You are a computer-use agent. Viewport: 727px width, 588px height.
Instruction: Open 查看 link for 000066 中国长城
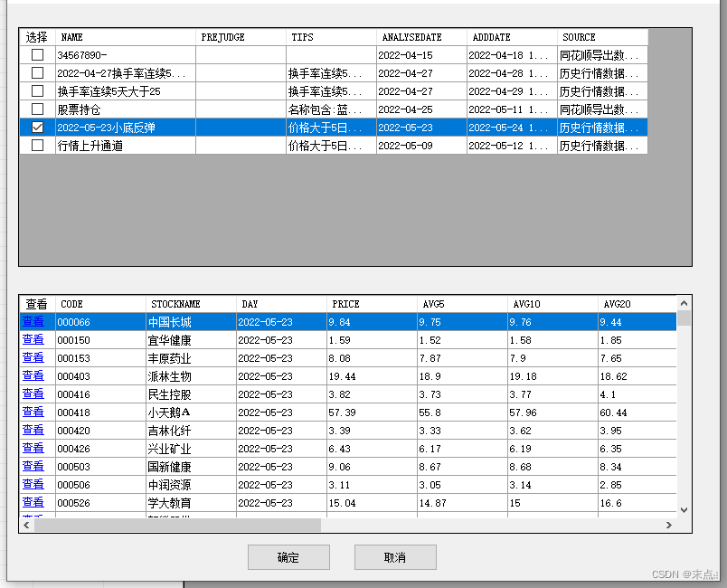(33, 321)
